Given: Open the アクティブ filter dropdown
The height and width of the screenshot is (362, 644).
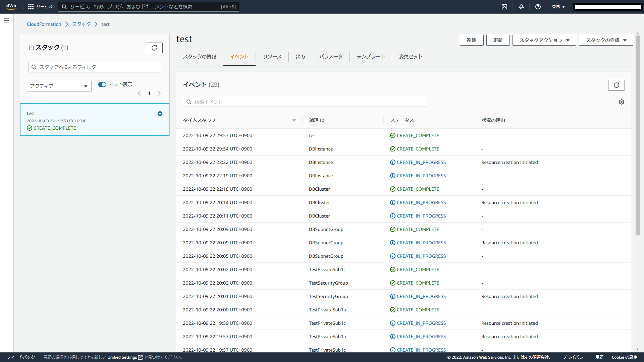Looking at the screenshot, I should 59,86.
